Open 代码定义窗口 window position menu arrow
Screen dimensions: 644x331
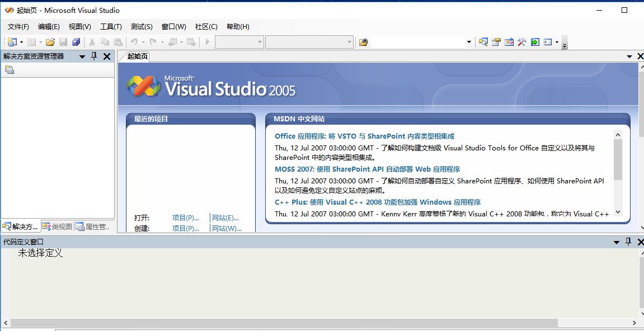[617, 242]
